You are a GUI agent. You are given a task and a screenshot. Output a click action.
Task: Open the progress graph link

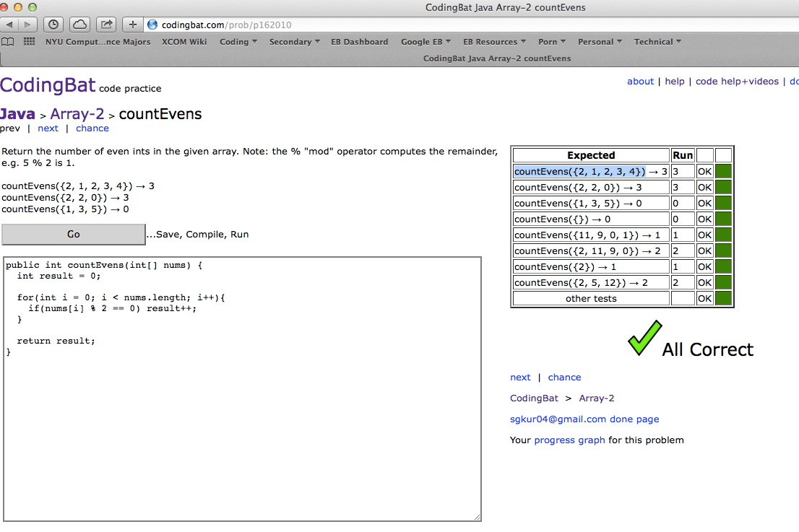(570, 440)
